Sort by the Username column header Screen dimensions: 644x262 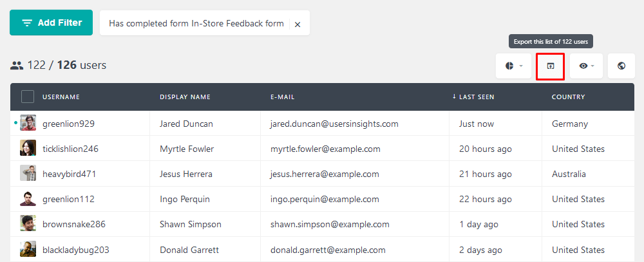click(61, 97)
